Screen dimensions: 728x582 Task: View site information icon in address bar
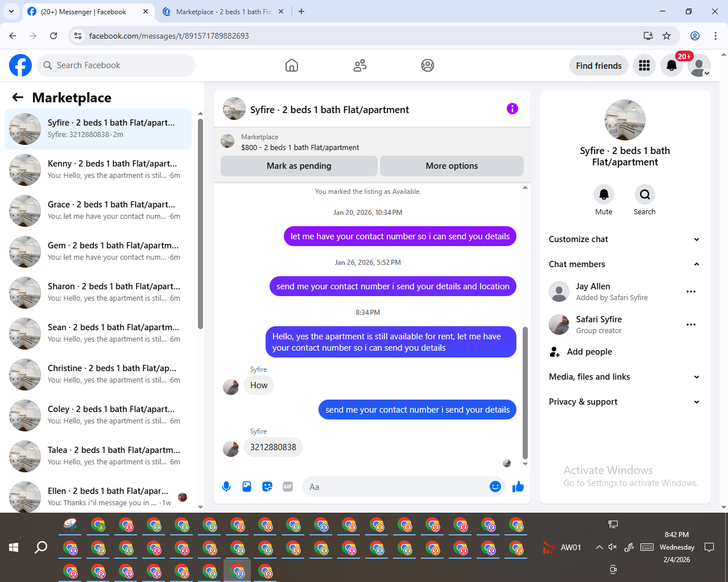[x=78, y=36]
